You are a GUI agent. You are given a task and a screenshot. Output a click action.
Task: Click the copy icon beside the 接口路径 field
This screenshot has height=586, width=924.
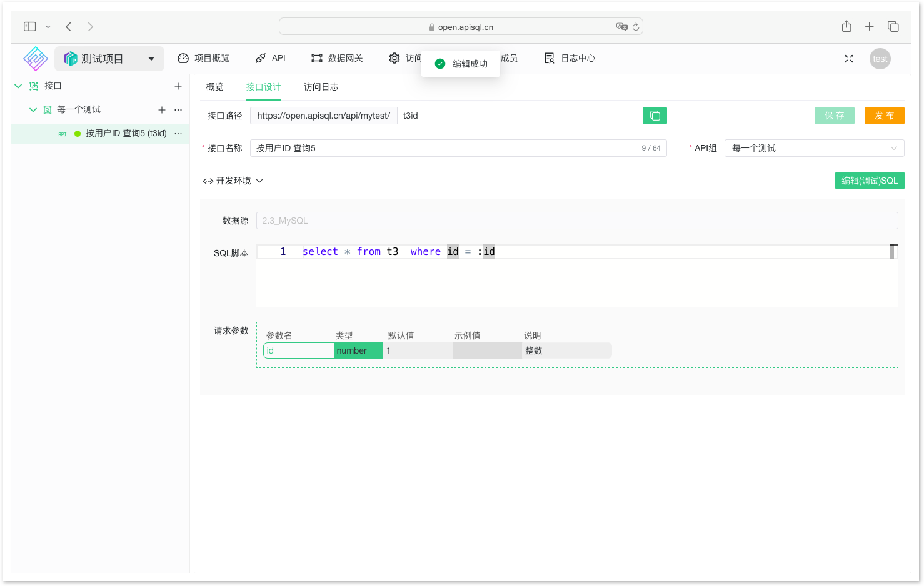point(655,116)
